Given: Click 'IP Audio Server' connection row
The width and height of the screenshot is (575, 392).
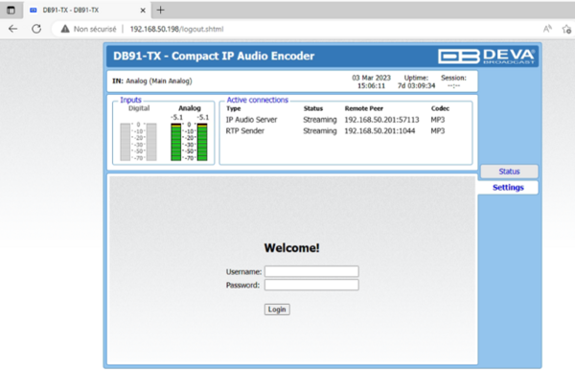Looking at the screenshot, I should (x=335, y=120).
